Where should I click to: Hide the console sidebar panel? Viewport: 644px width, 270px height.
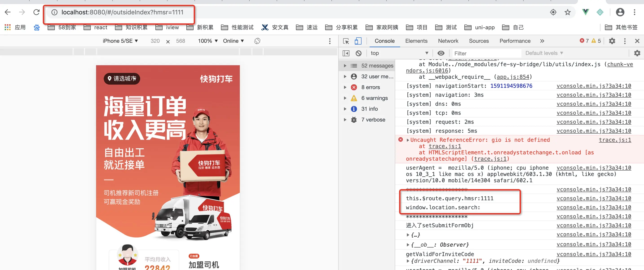click(x=346, y=53)
